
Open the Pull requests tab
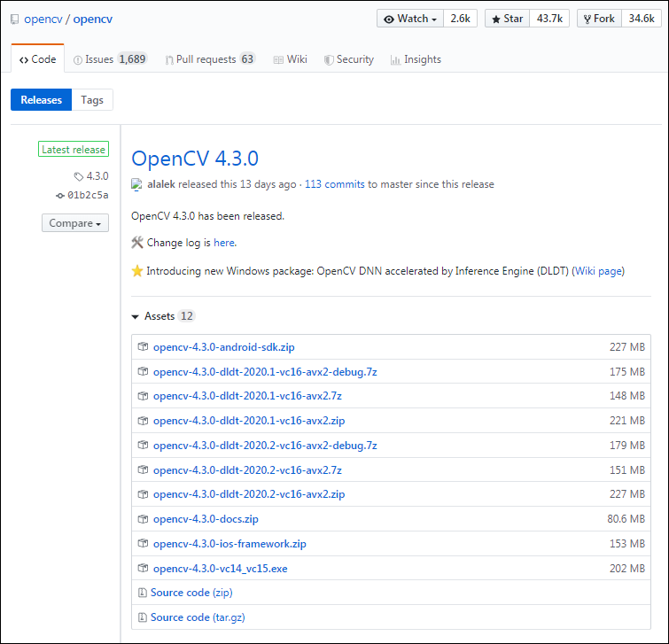coord(210,59)
